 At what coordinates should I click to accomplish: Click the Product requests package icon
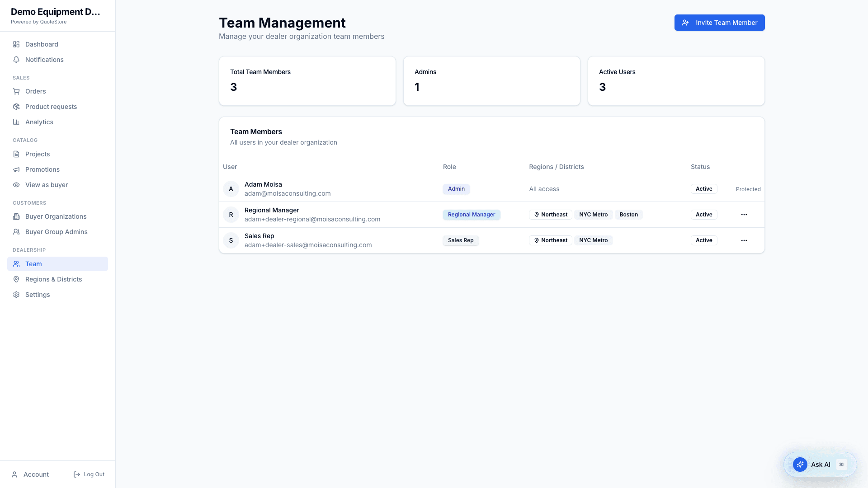coord(16,107)
